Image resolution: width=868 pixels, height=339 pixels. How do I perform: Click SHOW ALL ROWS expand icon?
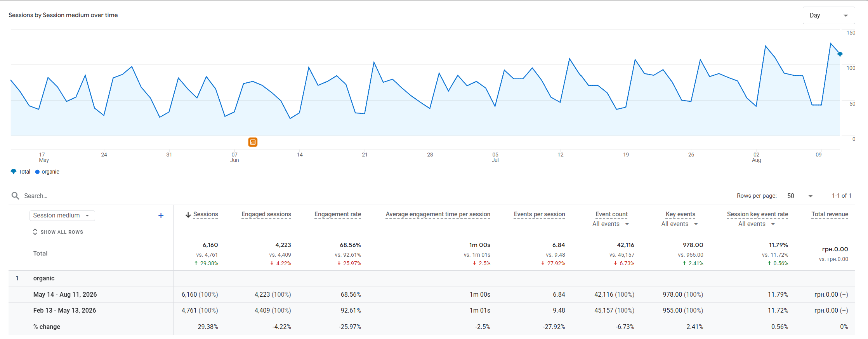[x=35, y=232]
